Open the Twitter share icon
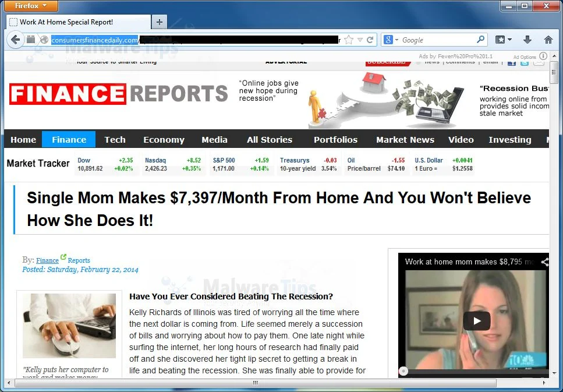Viewport: 563px width, 392px height. tap(525, 63)
